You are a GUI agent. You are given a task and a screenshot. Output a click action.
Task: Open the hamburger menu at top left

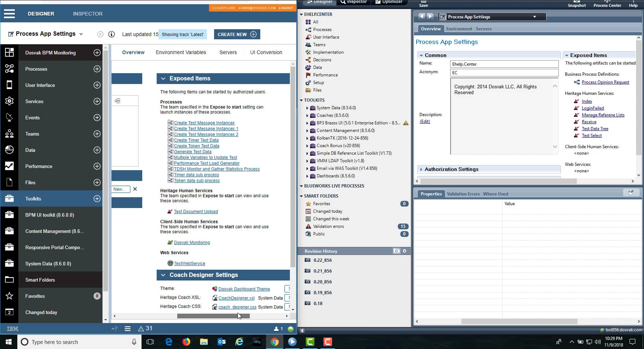9,14
